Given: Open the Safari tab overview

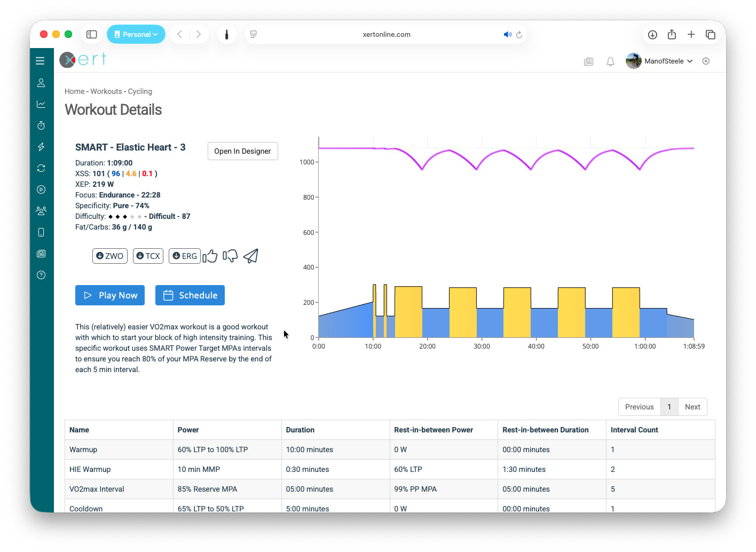Looking at the screenshot, I should pyautogui.click(x=710, y=34).
